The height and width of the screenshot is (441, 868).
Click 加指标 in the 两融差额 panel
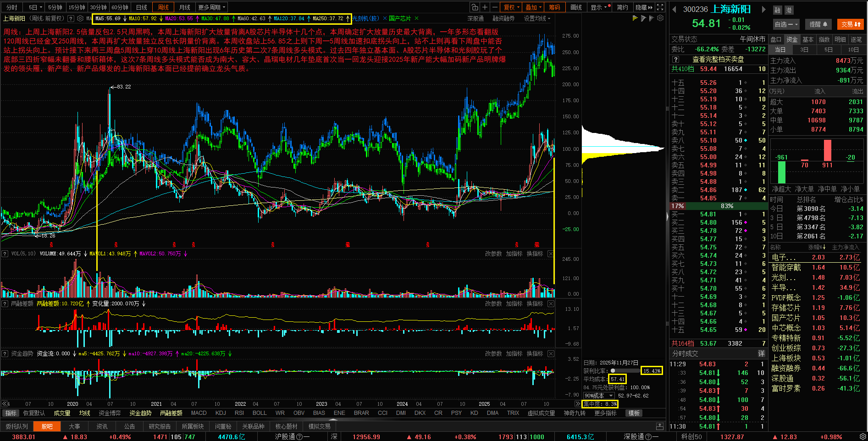[514, 304]
